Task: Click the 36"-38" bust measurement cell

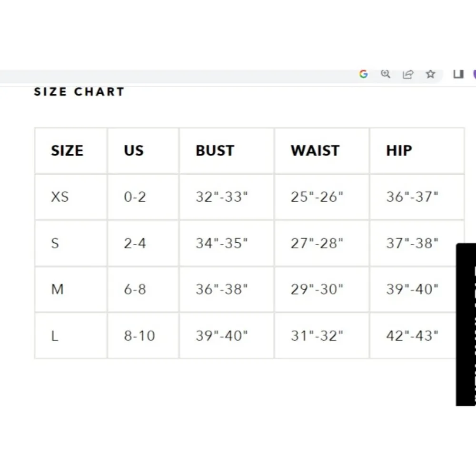Action: (x=222, y=289)
